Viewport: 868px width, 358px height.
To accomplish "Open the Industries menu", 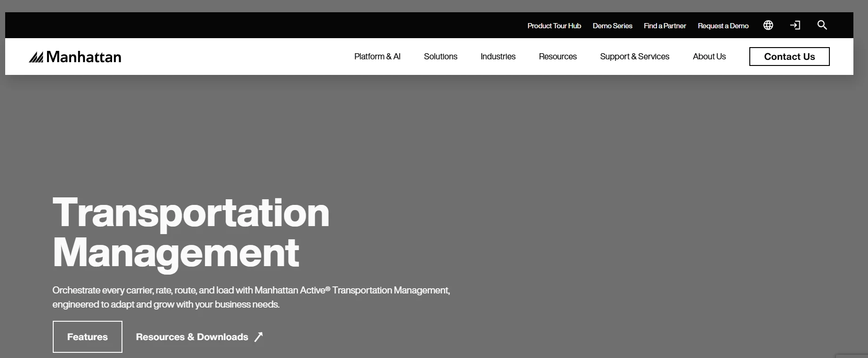I will pos(498,57).
